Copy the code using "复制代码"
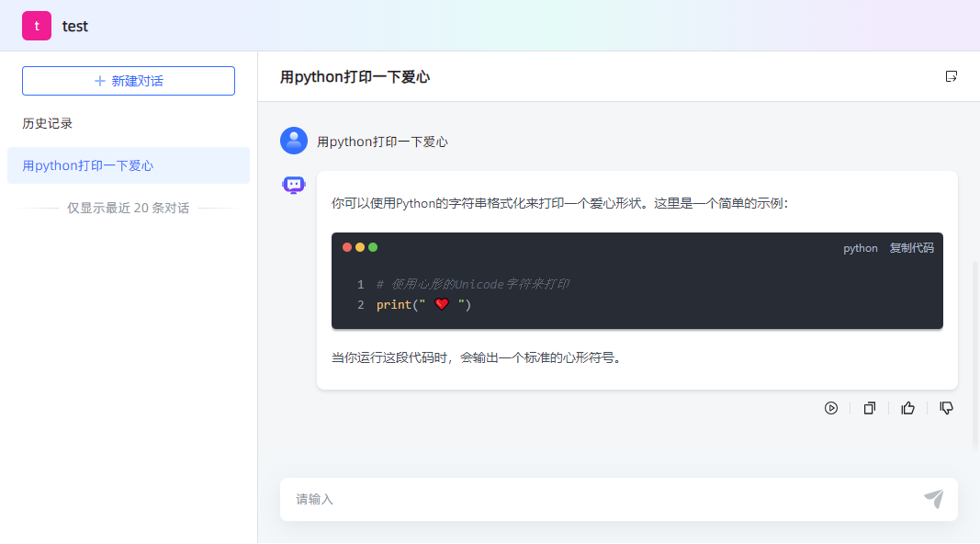Screen dimensions: 980x544 click(x=910, y=247)
